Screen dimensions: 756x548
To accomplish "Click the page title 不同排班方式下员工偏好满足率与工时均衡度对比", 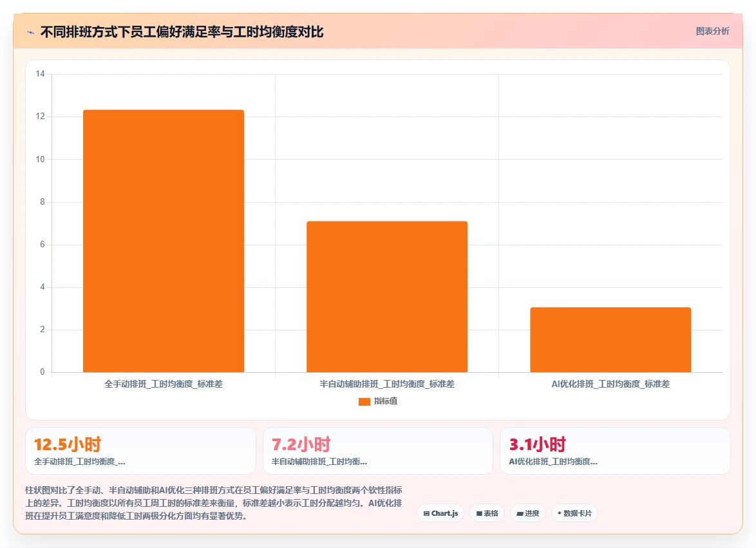I will coord(182,32).
